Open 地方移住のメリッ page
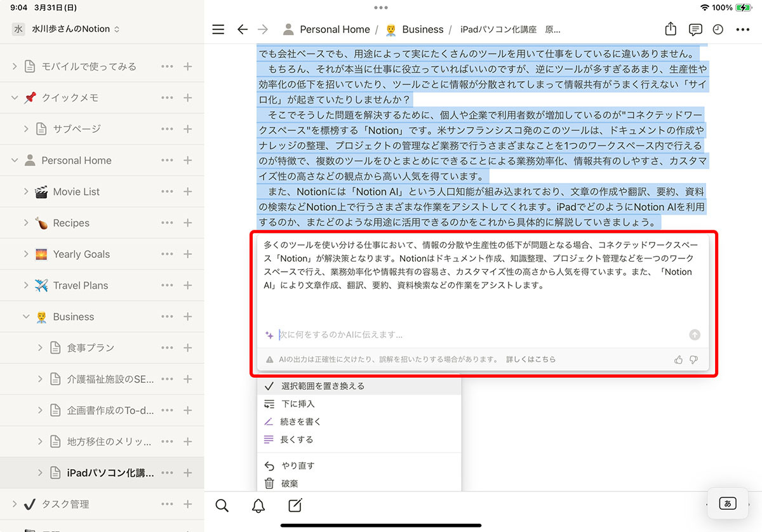 point(109,441)
